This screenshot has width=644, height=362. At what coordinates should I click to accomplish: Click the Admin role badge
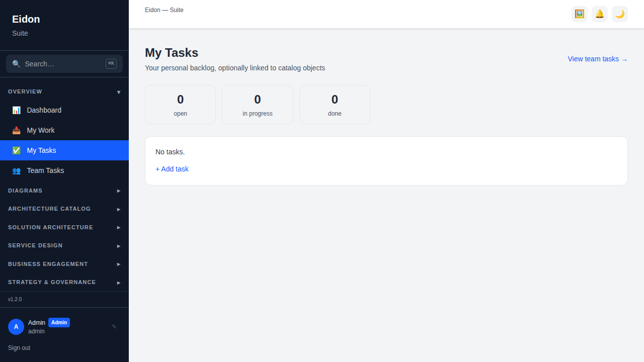59,322
